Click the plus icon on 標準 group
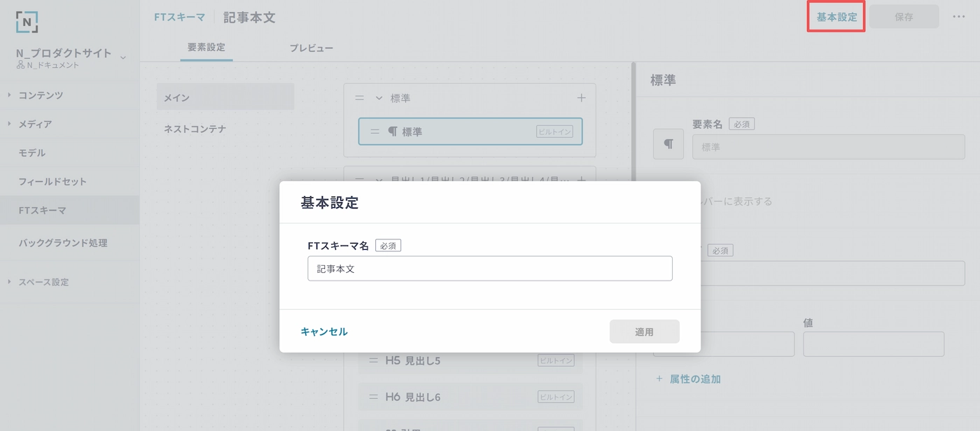980x431 pixels. pos(580,98)
